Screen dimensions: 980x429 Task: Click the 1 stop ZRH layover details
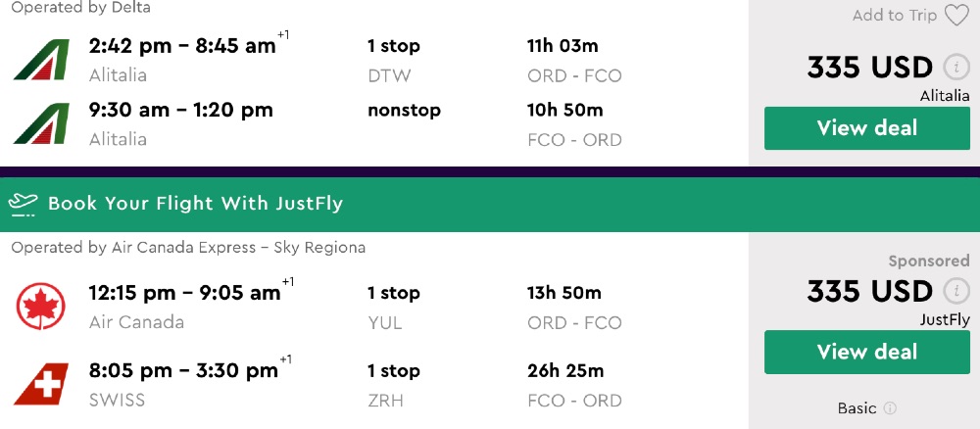393,384
